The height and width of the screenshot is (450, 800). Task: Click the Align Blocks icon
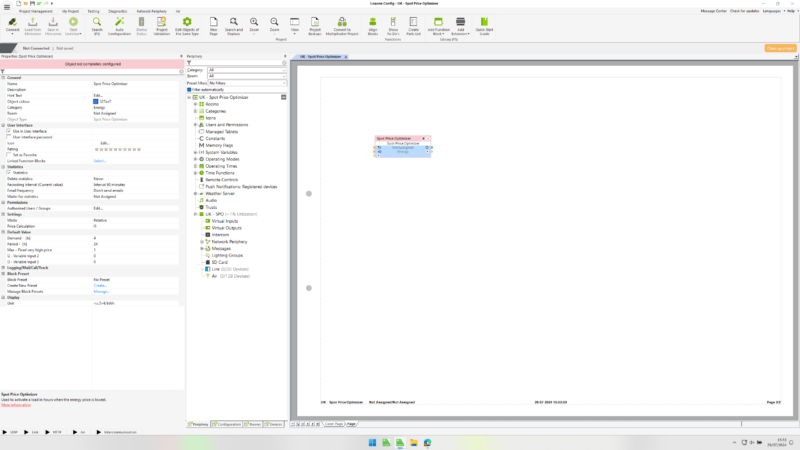[372, 24]
